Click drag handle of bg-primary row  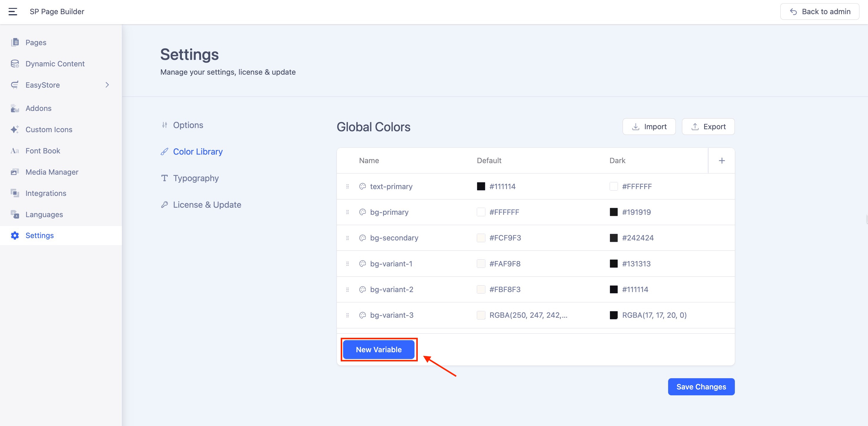click(347, 212)
